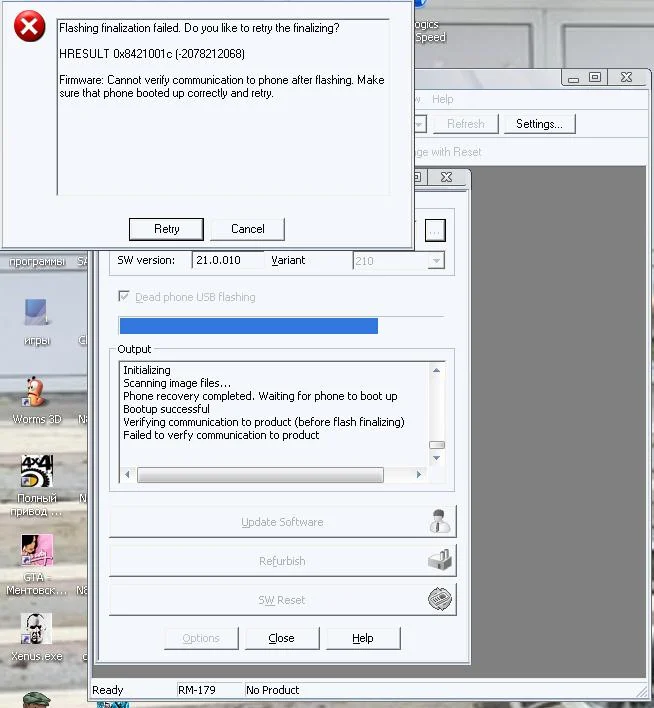Close the main Phoenix window
The height and width of the screenshot is (708, 654).
click(x=626, y=77)
